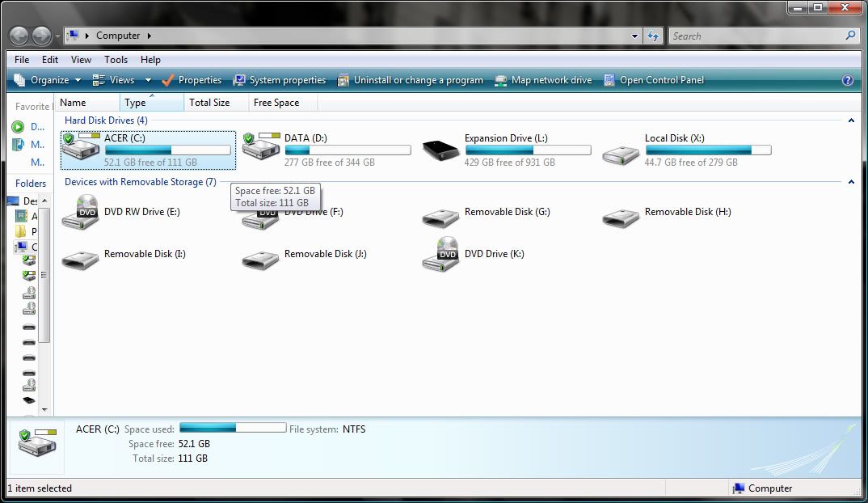Select Removable Disk (G:) icon
868x503 pixels.
pos(440,218)
